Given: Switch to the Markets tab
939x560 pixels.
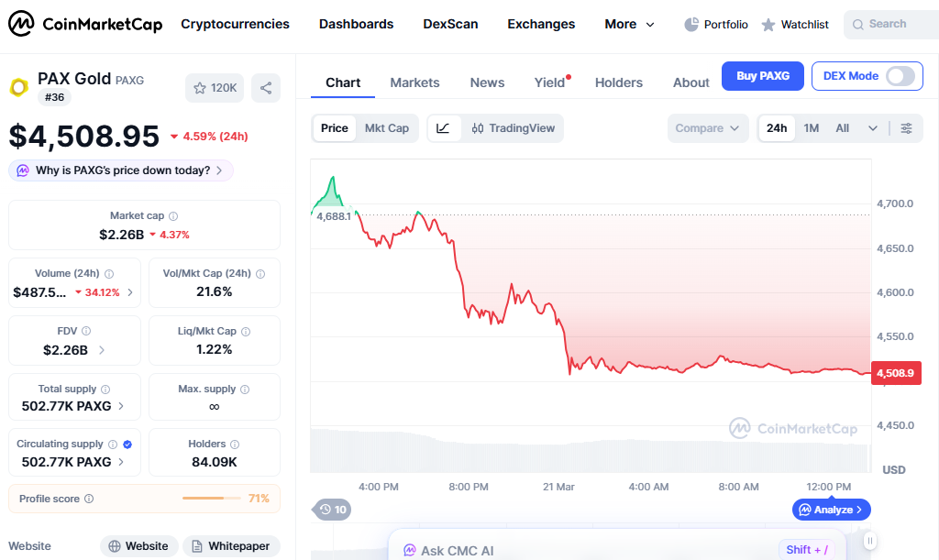Looking at the screenshot, I should click(414, 82).
